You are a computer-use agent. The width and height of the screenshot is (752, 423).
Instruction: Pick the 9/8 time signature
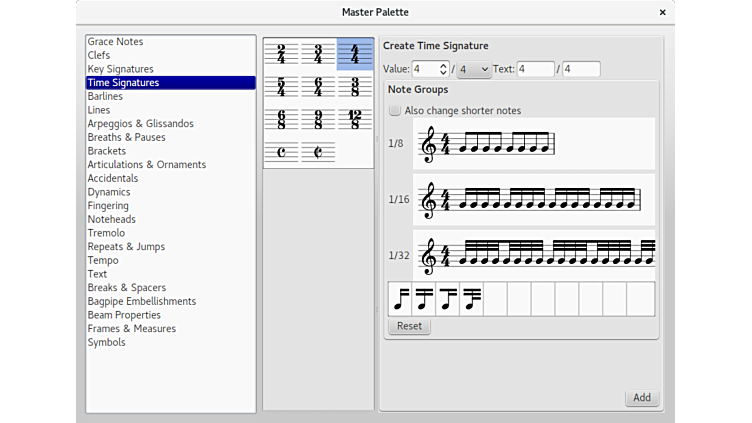(x=318, y=120)
